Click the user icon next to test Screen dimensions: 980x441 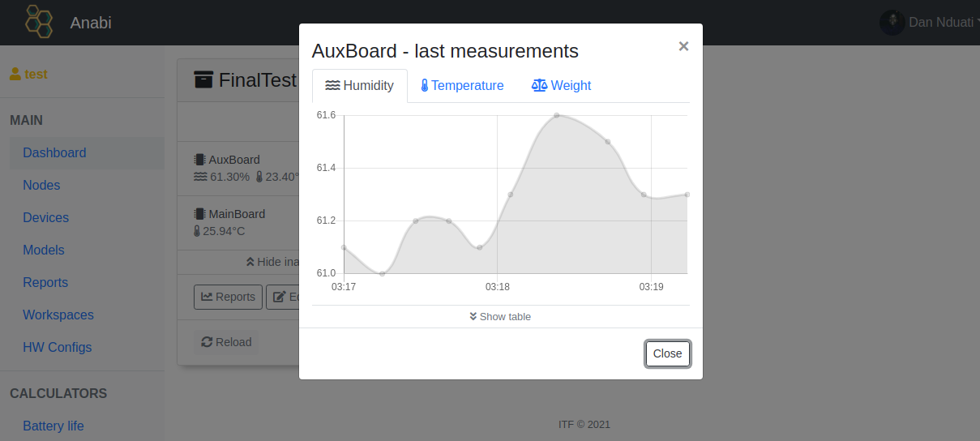pyautogui.click(x=15, y=74)
